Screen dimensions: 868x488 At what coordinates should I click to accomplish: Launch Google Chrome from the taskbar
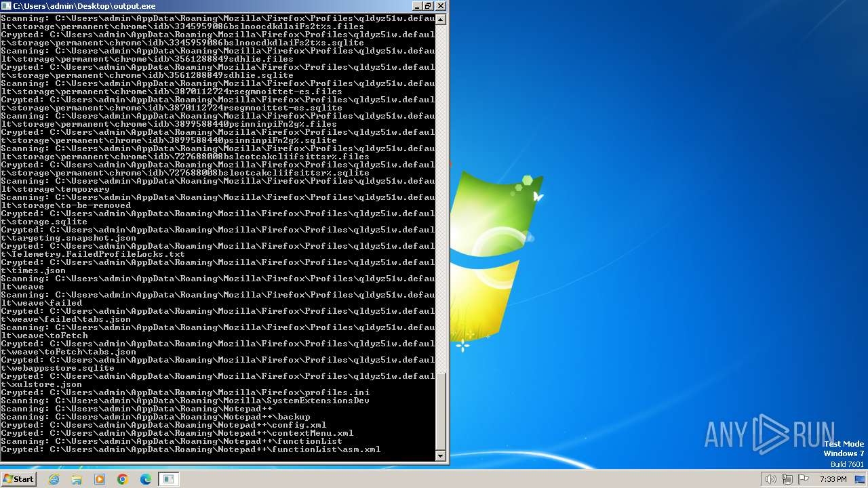tap(123, 479)
